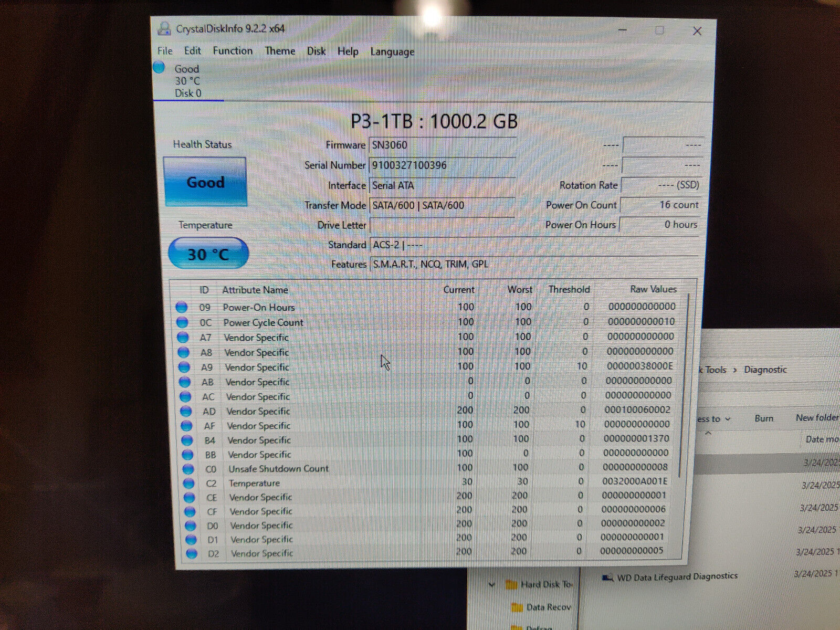The height and width of the screenshot is (630, 840).
Task: Click the CrystalDiskInfo app icon in title bar
Action: pyautogui.click(x=164, y=28)
